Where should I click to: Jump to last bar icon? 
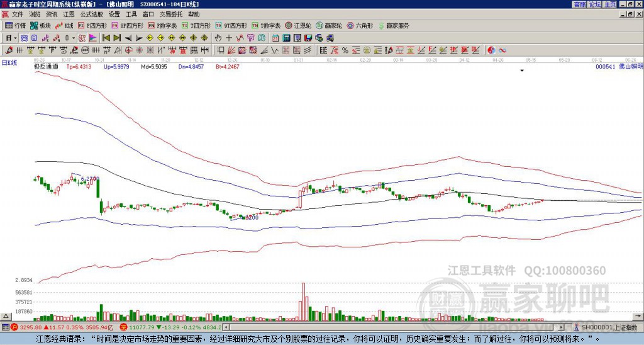[117, 38]
